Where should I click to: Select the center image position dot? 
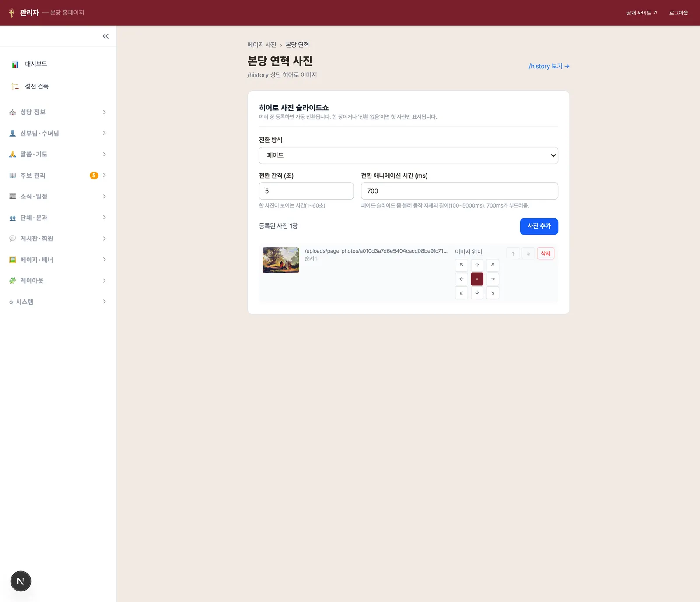click(x=477, y=279)
